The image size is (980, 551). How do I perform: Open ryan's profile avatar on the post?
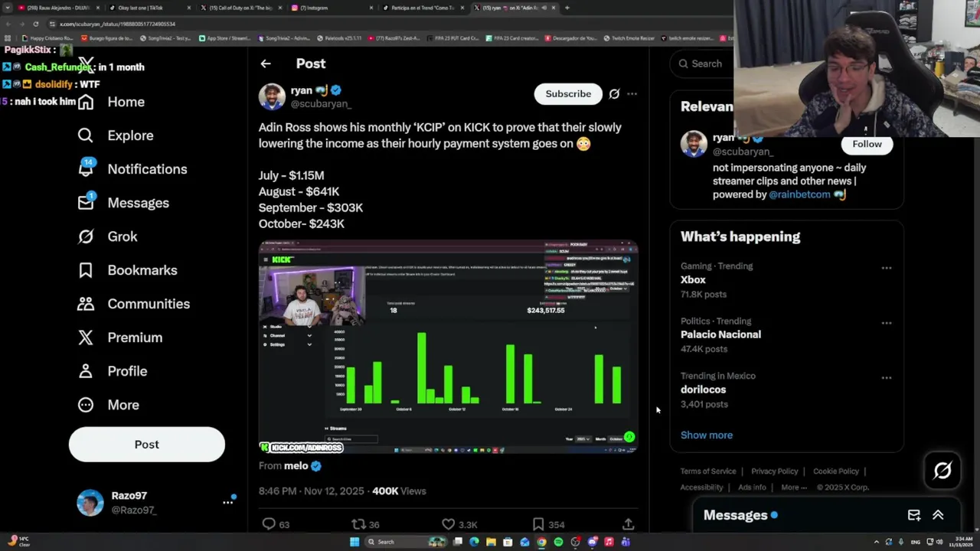point(272,97)
